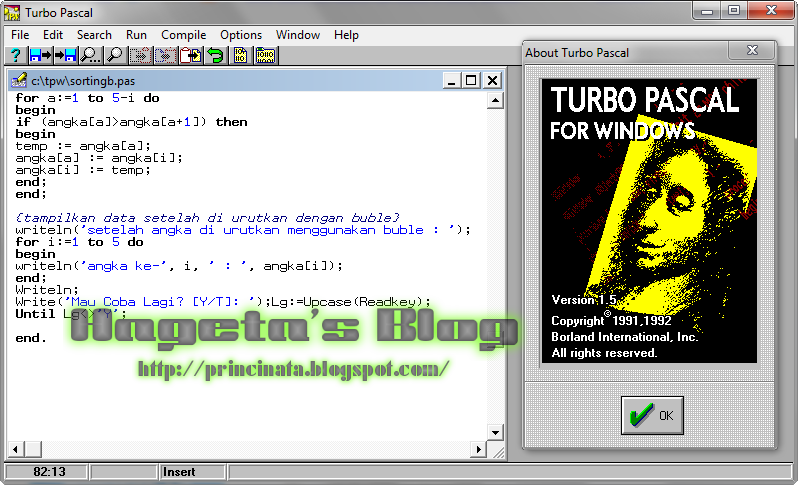The image size is (798, 485).
Task: Click the final 'end.' line
Action: coord(31,338)
